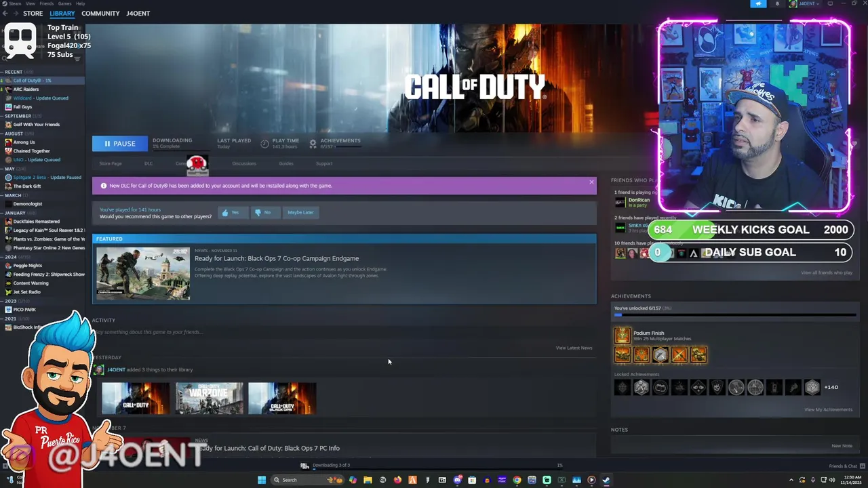Image resolution: width=868 pixels, height=488 pixels.
Task: Select Demonologist in library list
Action: tap(43, 204)
